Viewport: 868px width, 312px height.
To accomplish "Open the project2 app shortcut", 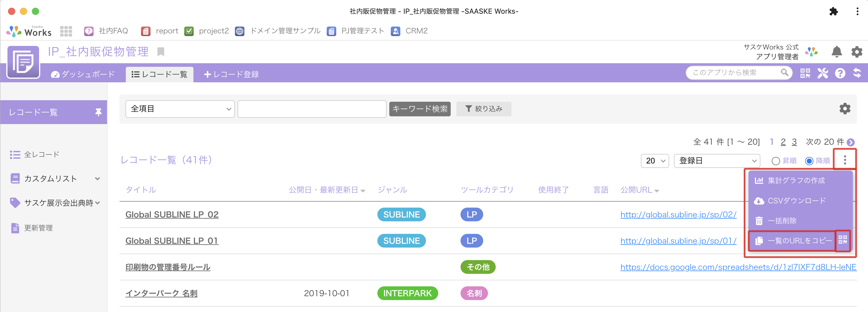I will pyautogui.click(x=207, y=31).
